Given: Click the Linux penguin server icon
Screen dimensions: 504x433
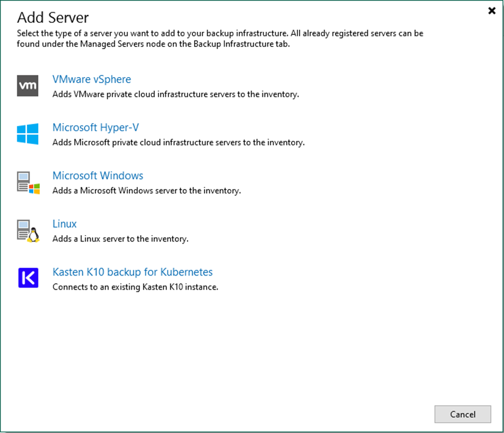Looking at the screenshot, I should 28,231.
